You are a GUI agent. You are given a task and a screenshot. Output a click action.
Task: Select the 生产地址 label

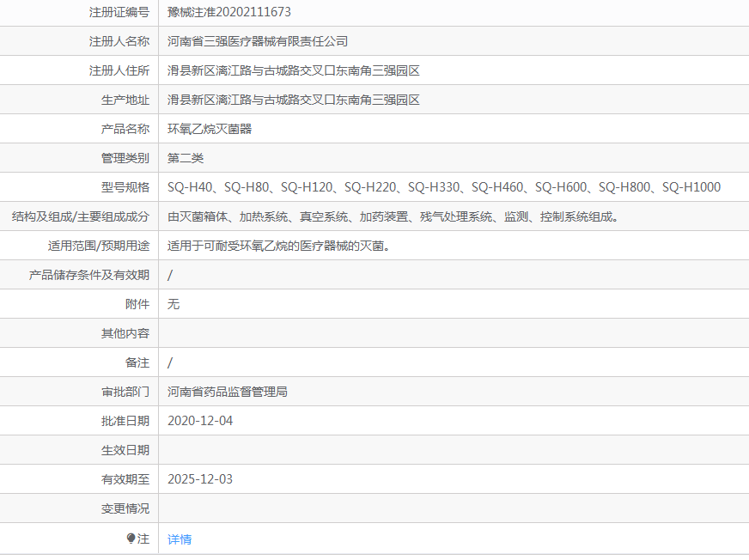point(125,100)
